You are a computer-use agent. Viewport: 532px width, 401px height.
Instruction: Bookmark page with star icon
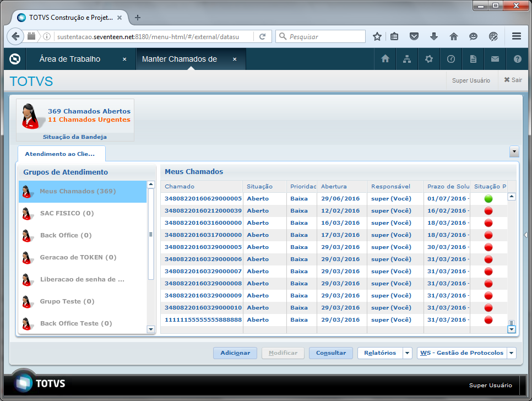377,36
